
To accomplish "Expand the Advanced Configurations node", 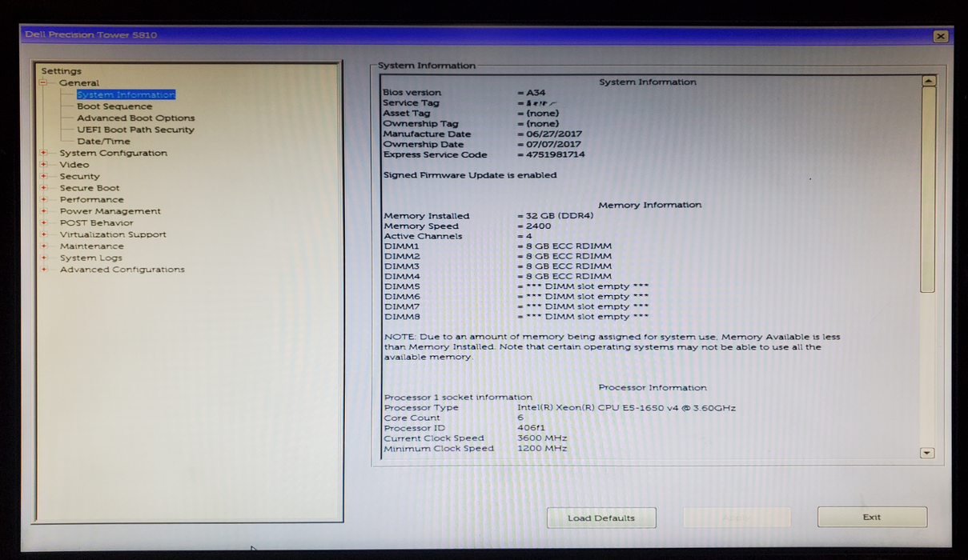I will point(43,270).
